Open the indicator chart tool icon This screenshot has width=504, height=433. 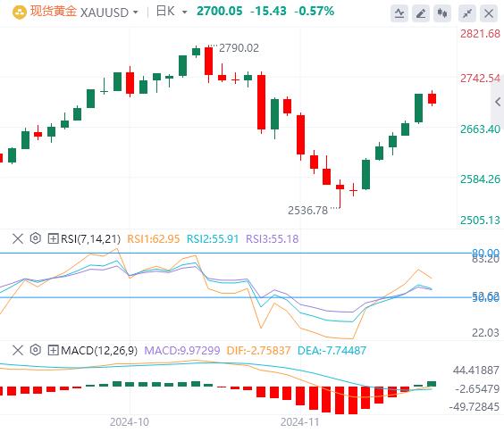(399, 13)
